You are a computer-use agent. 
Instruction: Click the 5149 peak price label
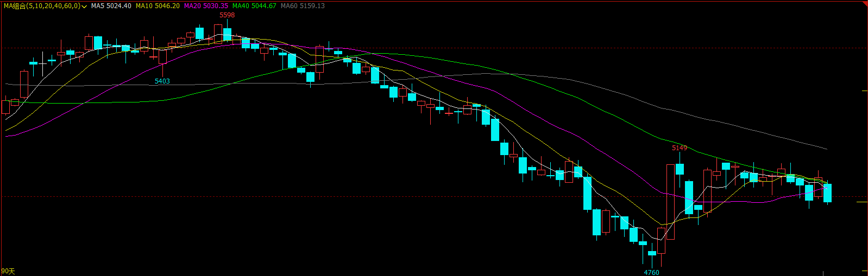click(x=680, y=148)
